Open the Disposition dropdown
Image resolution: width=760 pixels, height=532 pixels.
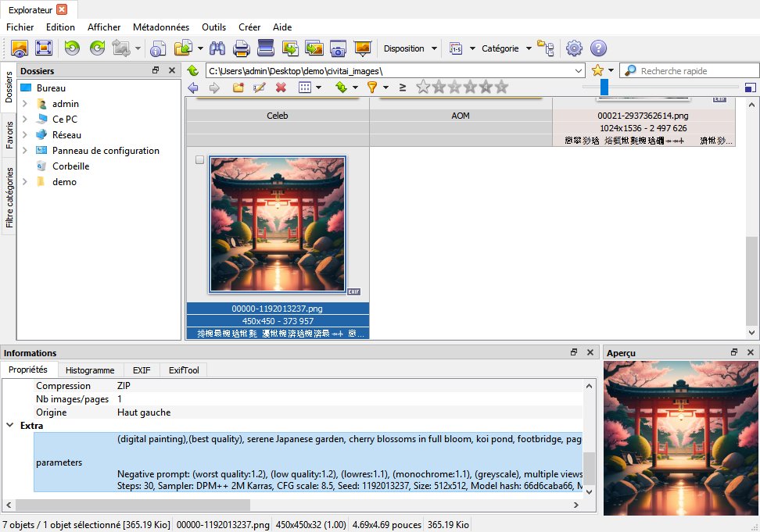coord(410,48)
